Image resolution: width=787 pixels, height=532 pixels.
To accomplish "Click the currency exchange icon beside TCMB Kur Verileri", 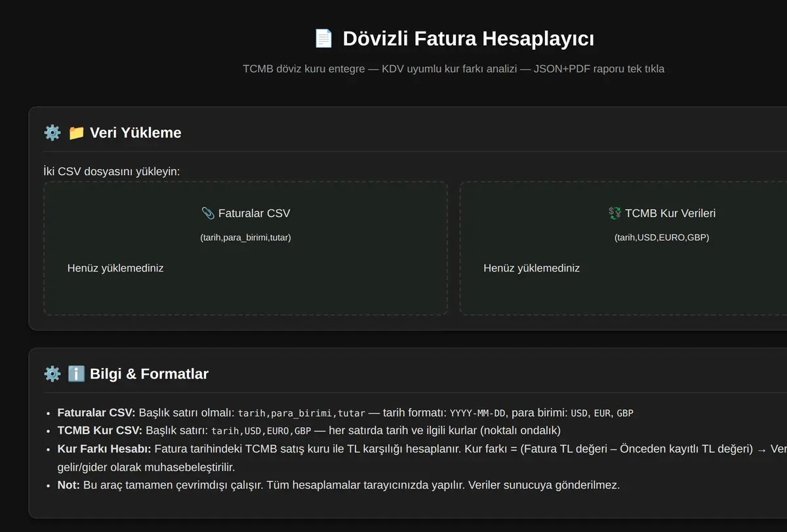I will click(615, 213).
